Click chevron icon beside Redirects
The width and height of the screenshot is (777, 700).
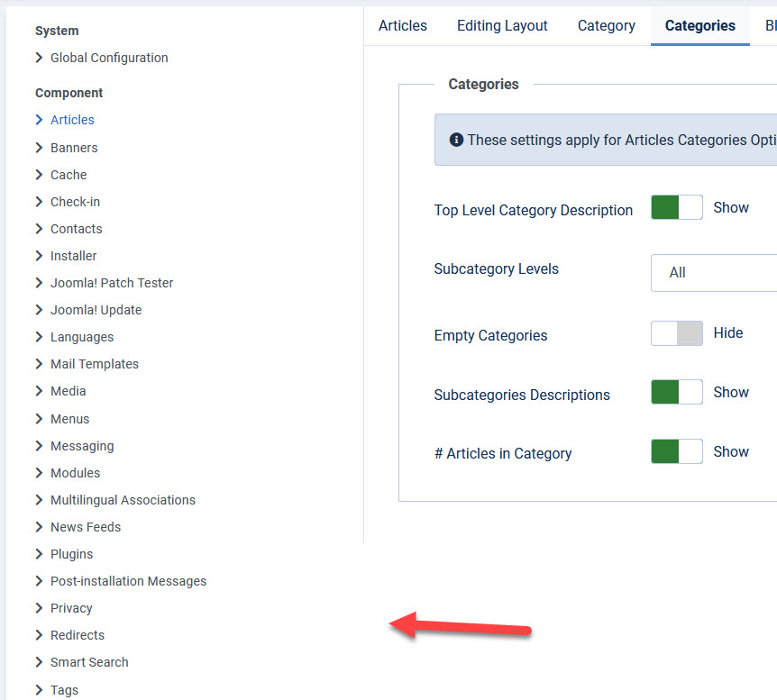pos(39,635)
